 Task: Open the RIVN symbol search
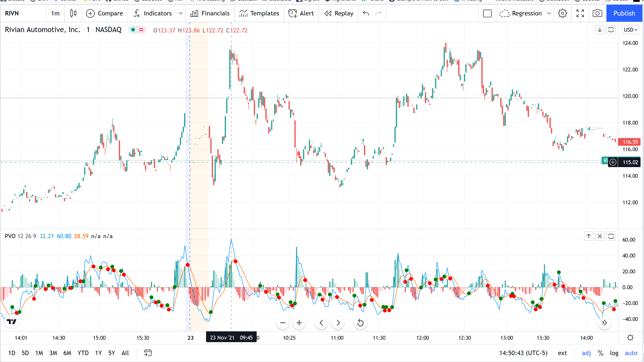pyautogui.click(x=12, y=13)
